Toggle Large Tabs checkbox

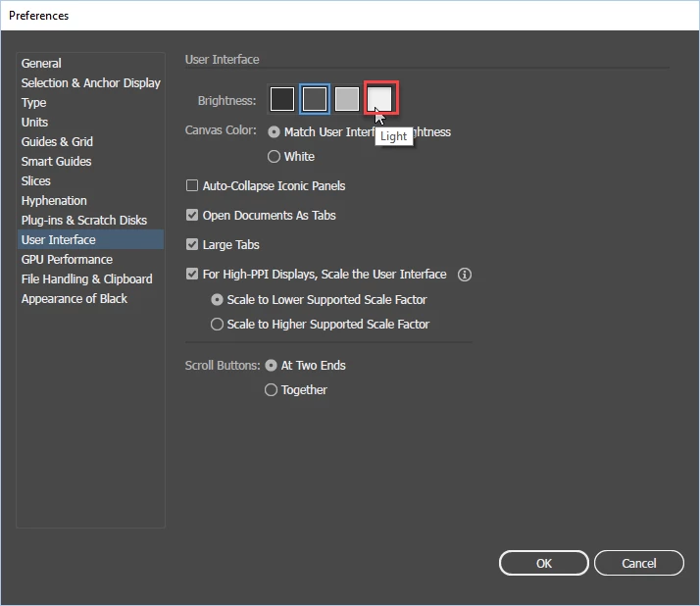[192, 245]
